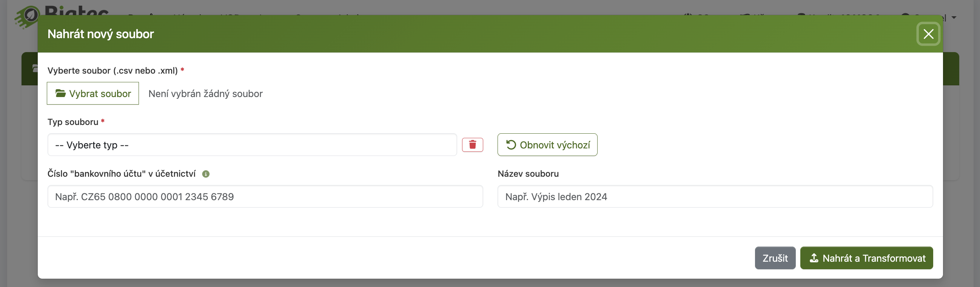Screen dimensions: 980x287
Task: Click the globe language icon in the navbar
Action: 688,15
